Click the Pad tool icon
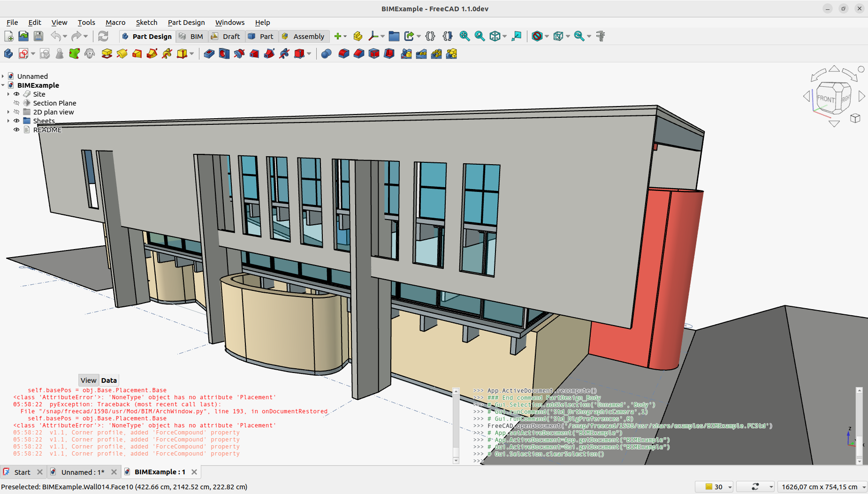868x494 pixels. 107,53
